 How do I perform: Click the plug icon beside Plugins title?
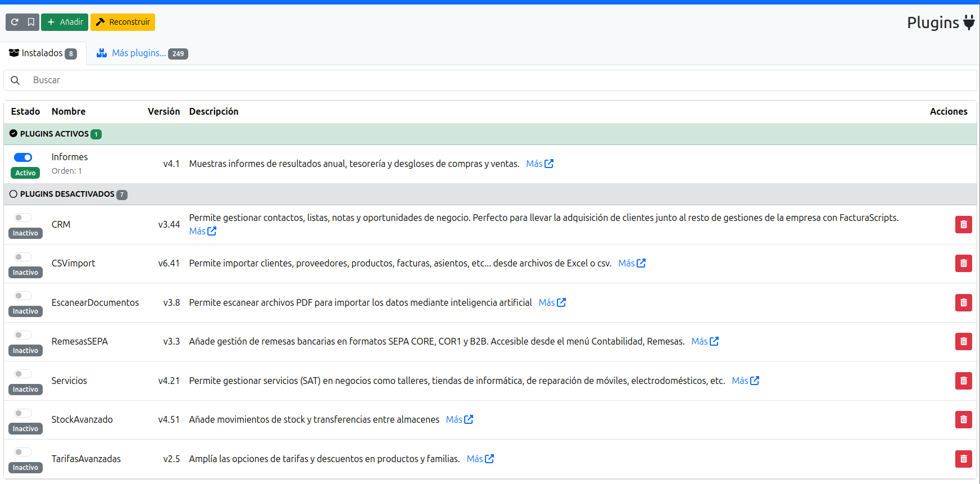coord(969,22)
